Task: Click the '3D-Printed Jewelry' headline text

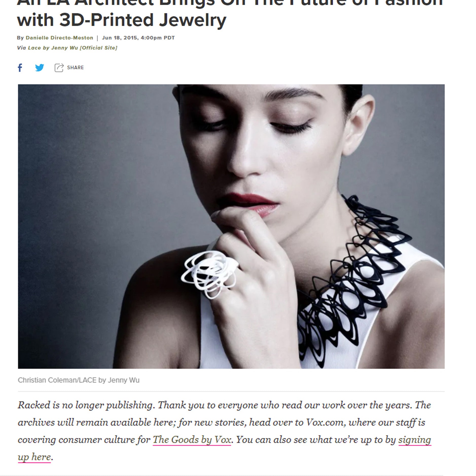Action: (x=142, y=20)
